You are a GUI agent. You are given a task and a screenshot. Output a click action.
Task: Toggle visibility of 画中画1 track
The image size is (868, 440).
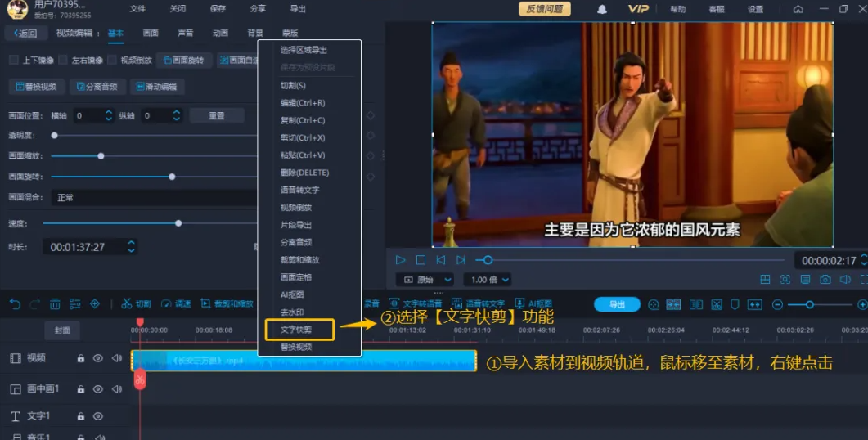(98, 389)
